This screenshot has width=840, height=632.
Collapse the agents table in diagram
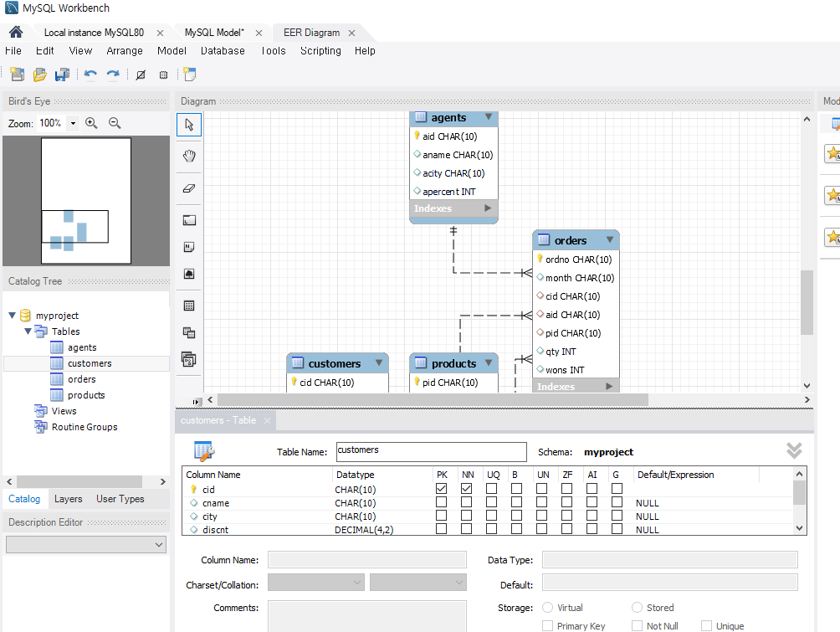[x=489, y=117]
